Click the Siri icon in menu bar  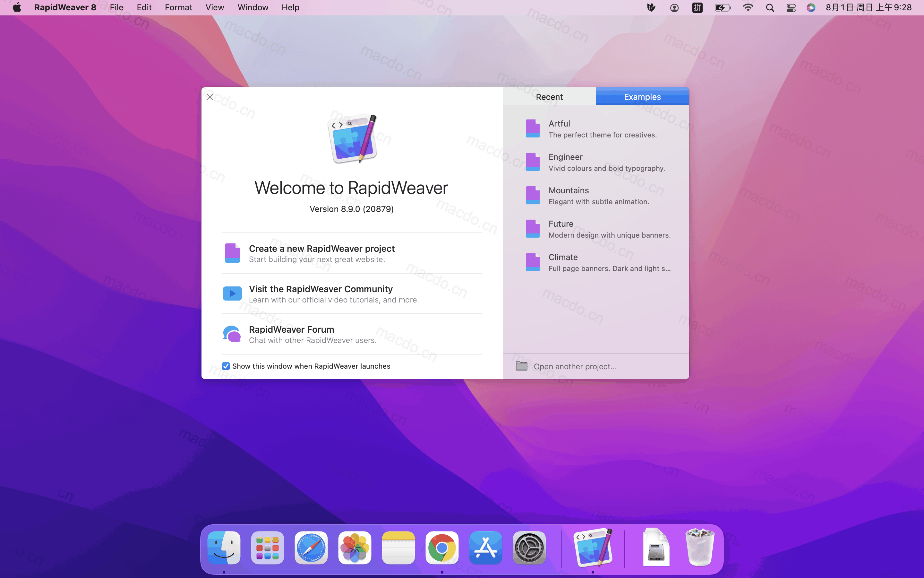(x=811, y=8)
